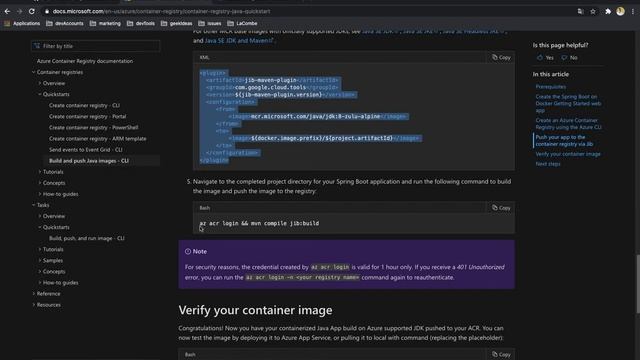Open the Java SE JDK and Maven link

tap(239, 40)
